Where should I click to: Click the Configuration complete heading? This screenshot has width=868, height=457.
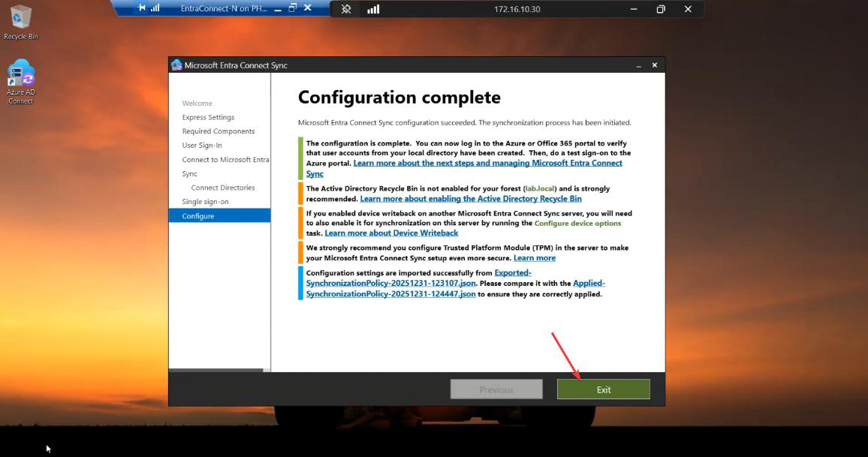[x=399, y=98]
